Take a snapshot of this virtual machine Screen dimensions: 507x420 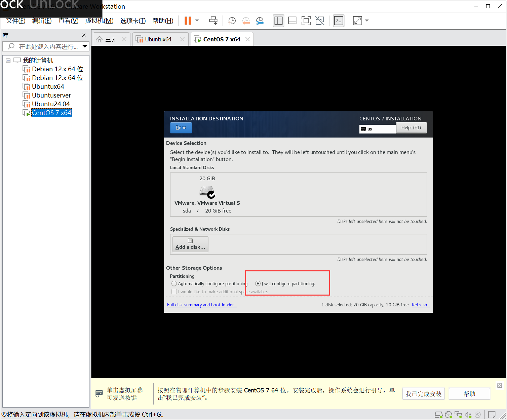[x=232, y=21]
